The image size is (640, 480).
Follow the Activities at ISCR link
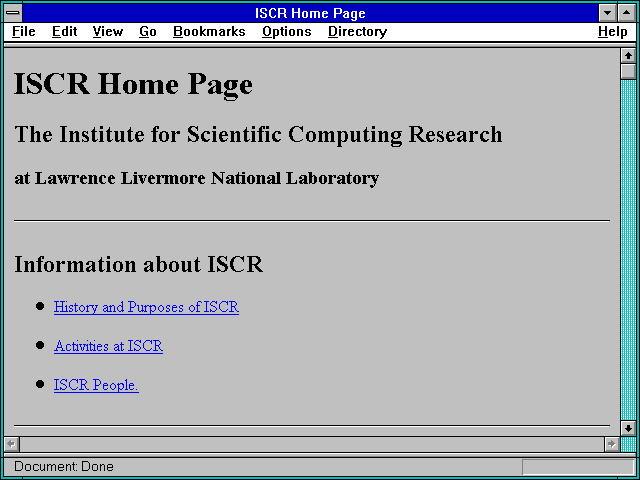click(108, 346)
